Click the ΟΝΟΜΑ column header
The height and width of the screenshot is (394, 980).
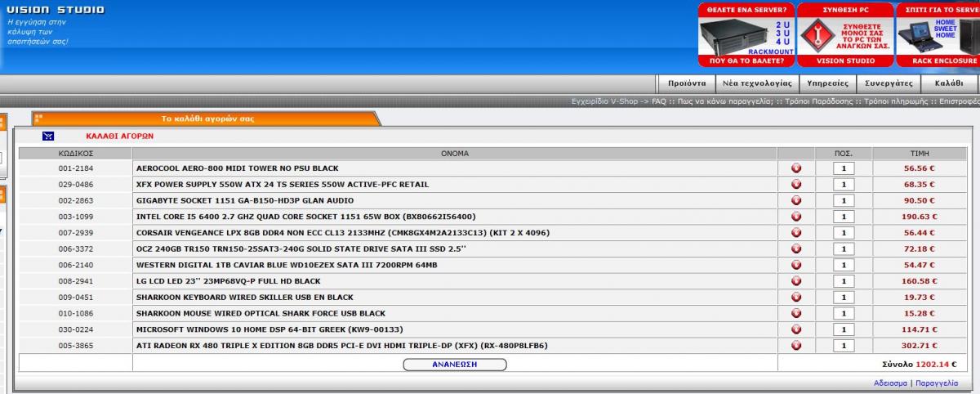click(x=455, y=153)
